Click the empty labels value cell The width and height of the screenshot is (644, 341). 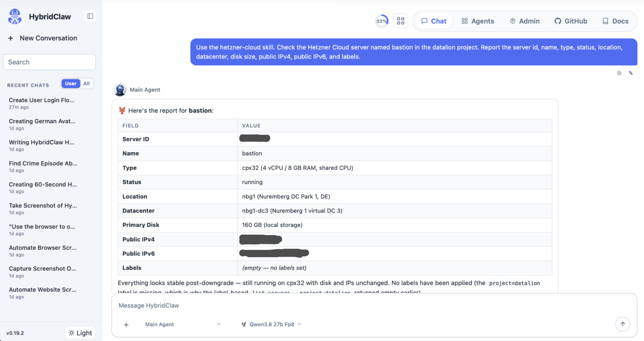coord(395,268)
